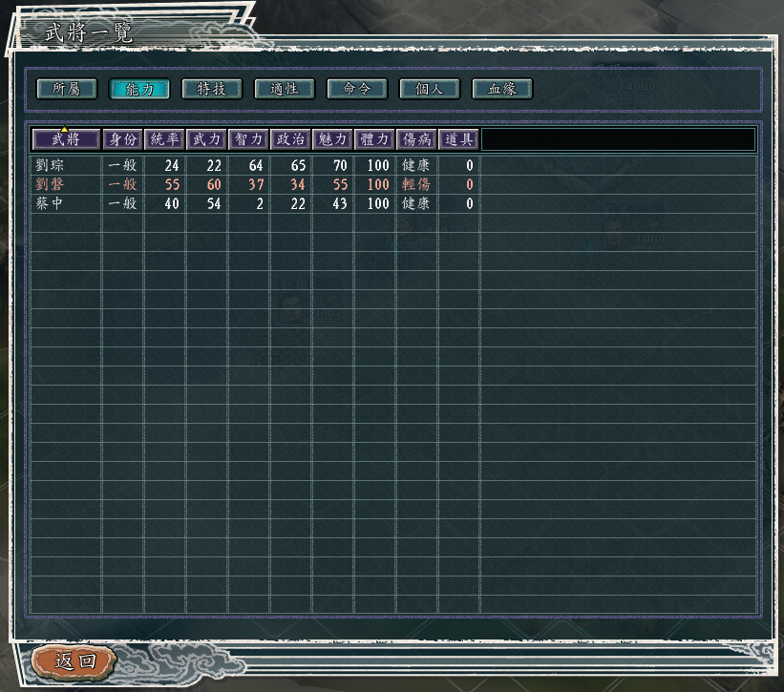Click 蔡中's 武力 value 54

point(214,203)
